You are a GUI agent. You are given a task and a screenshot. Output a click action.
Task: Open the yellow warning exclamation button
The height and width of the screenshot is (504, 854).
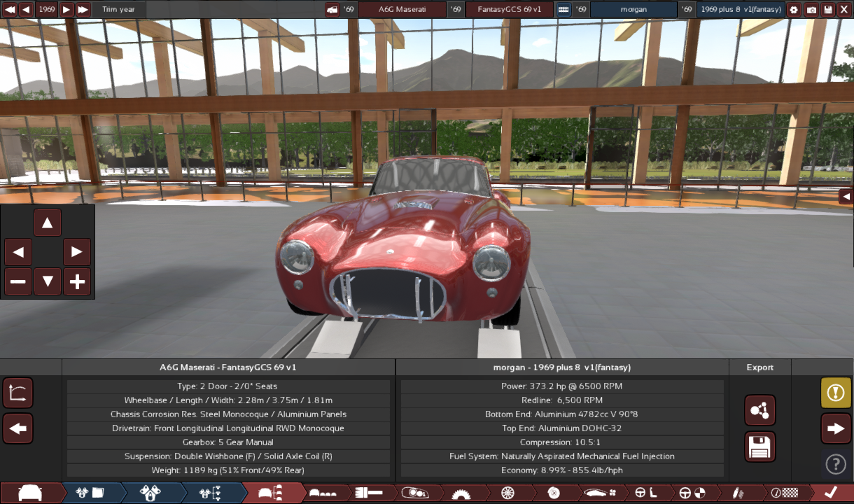coord(836,393)
